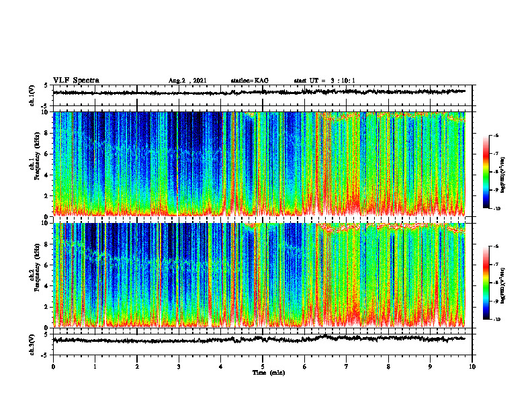
Task: Click the ch.2 spectrogram color bar
Action: tap(486, 283)
